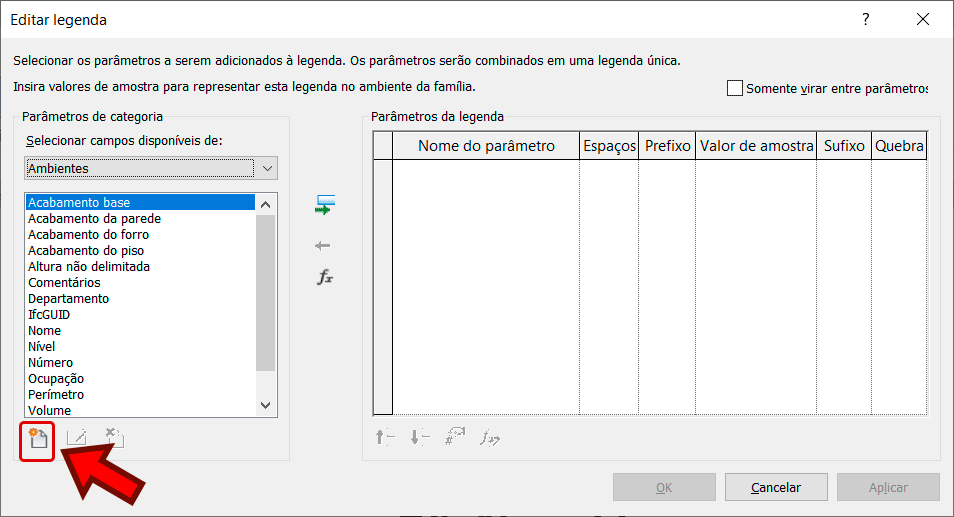Click the OK button

pyautogui.click(x=664, y=487)
